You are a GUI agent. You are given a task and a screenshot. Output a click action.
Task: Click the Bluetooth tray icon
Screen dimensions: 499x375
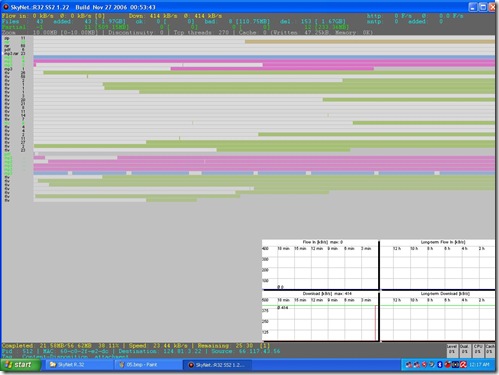point(440,365)
